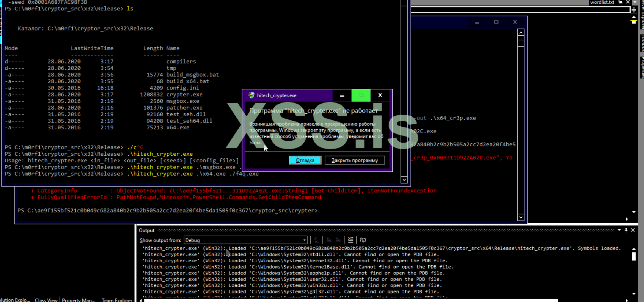The width and height of the screenshot is (644, 302).
Task: Open the Toolbox side tab
Action: point(642,43)
